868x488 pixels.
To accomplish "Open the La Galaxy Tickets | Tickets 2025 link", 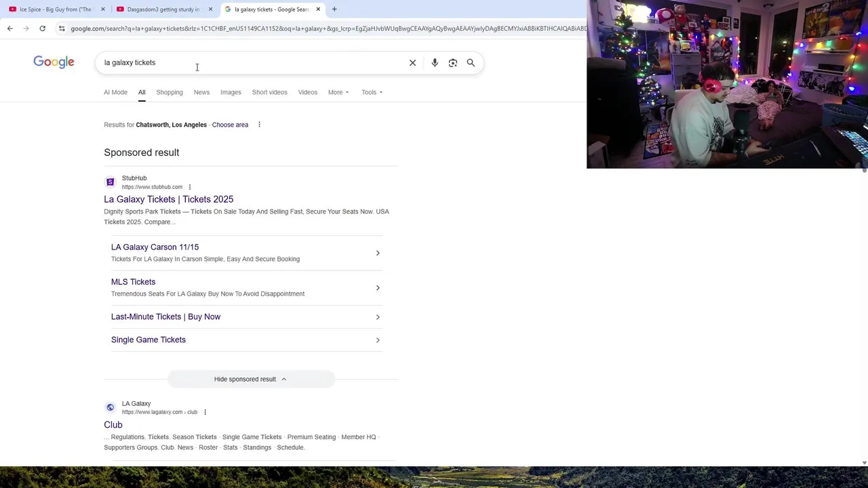I will (168, 199).
